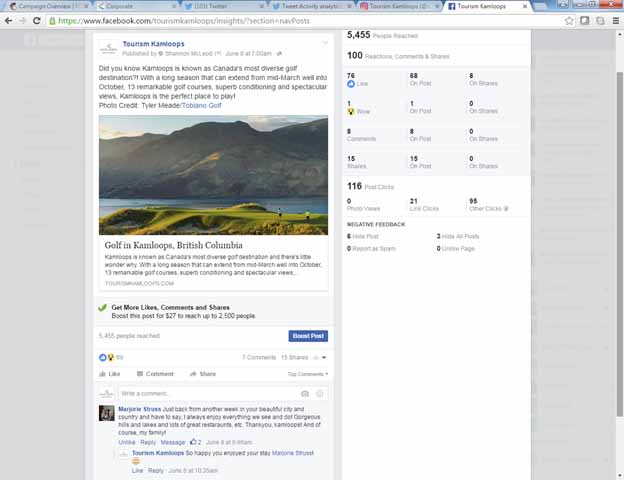Click the Like icon in insights panel
Image resolution: width=624 pixels, height=480 pixels.
pyautogui.click(x=351, y=84)
